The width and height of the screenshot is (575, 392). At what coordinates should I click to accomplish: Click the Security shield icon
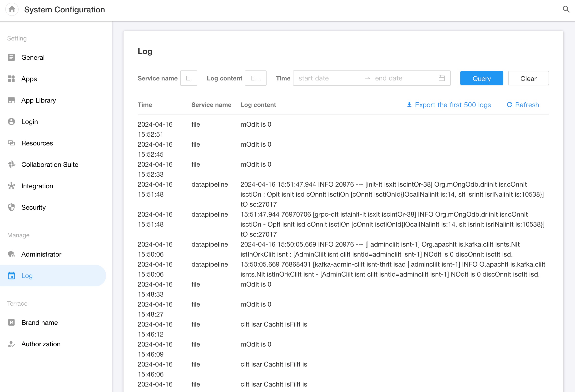tap(11, 207)
